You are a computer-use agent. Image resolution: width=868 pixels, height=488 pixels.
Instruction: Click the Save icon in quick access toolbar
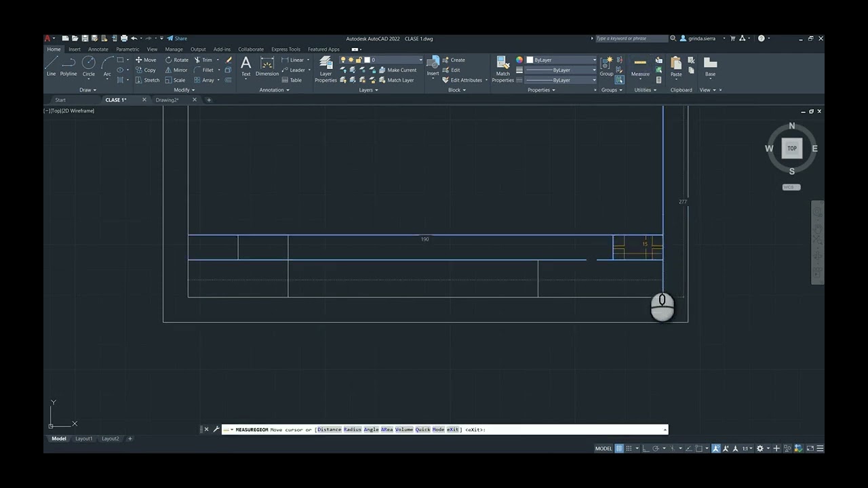(x=85, y=39)
